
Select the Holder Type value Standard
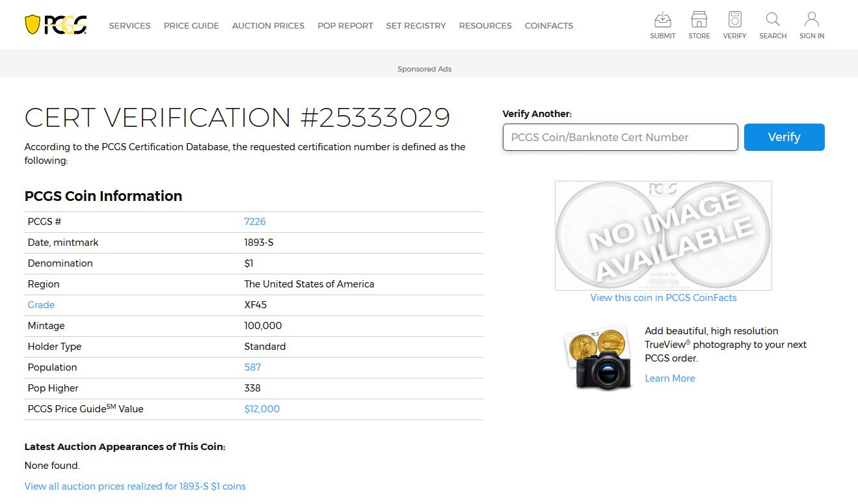265,347
